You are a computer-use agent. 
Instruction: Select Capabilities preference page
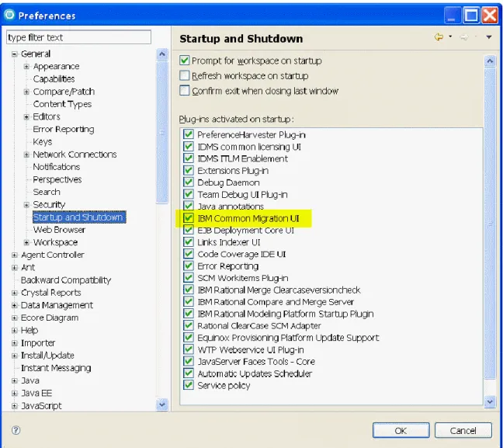[54, 79]
